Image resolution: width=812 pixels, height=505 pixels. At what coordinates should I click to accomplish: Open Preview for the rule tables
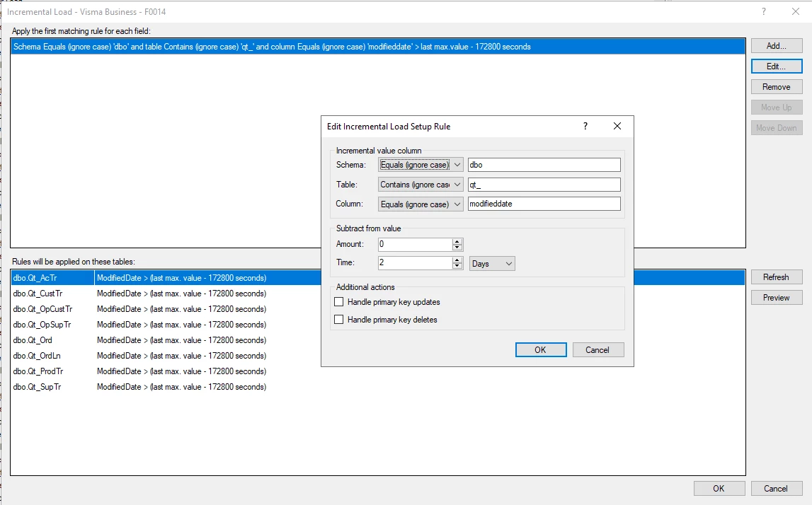[x=776, y=298]
